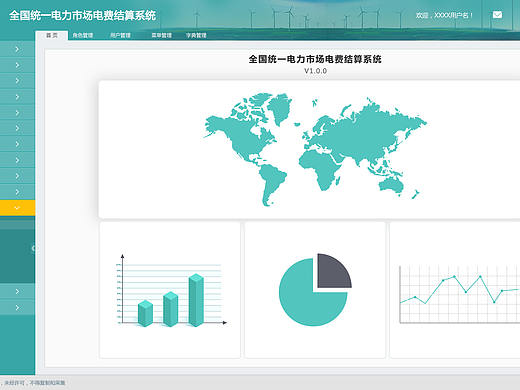Viewport: 520px width, 390px height.
Task: Select the world map graphic
Action: click(x=315, y=150)
